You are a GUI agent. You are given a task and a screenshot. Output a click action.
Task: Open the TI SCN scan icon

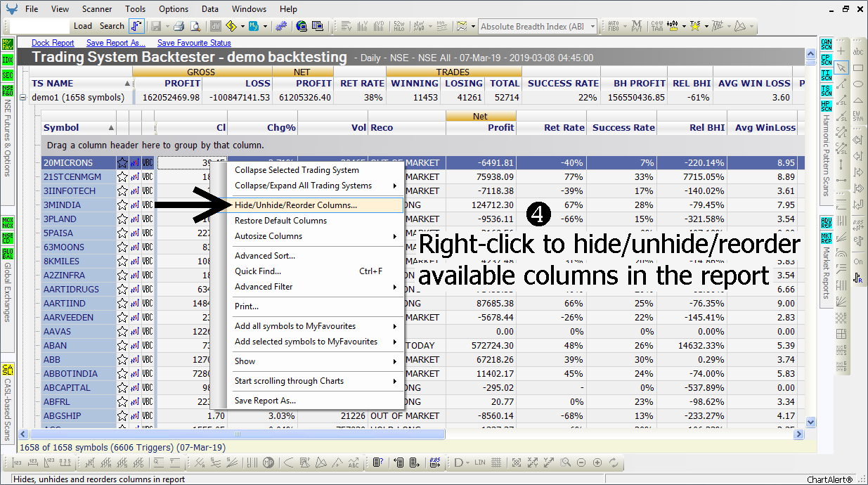pyautogui.click(x=826, y=75)
